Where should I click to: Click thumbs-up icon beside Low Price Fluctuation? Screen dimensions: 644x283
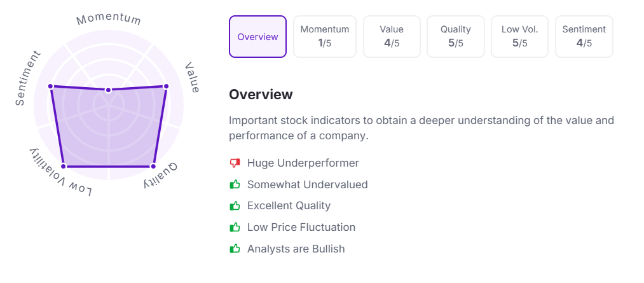[235, 227]
